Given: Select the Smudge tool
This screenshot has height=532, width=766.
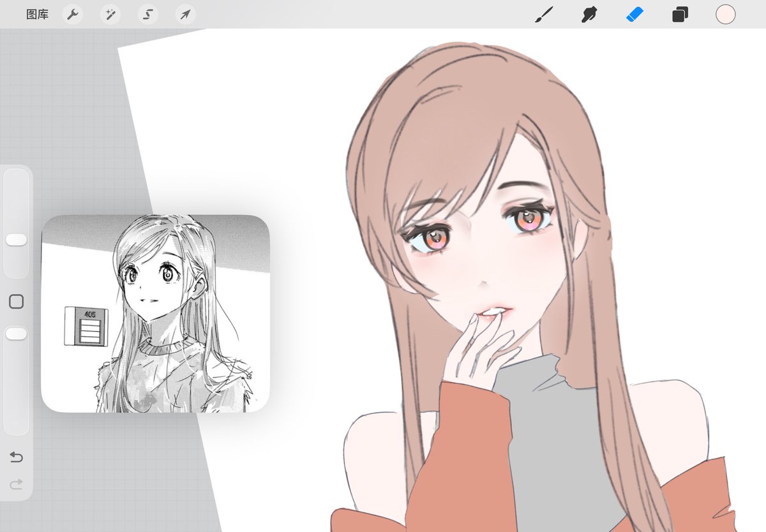Looking at the screenshot, I should pyautogui.click(x=589, y=14).
